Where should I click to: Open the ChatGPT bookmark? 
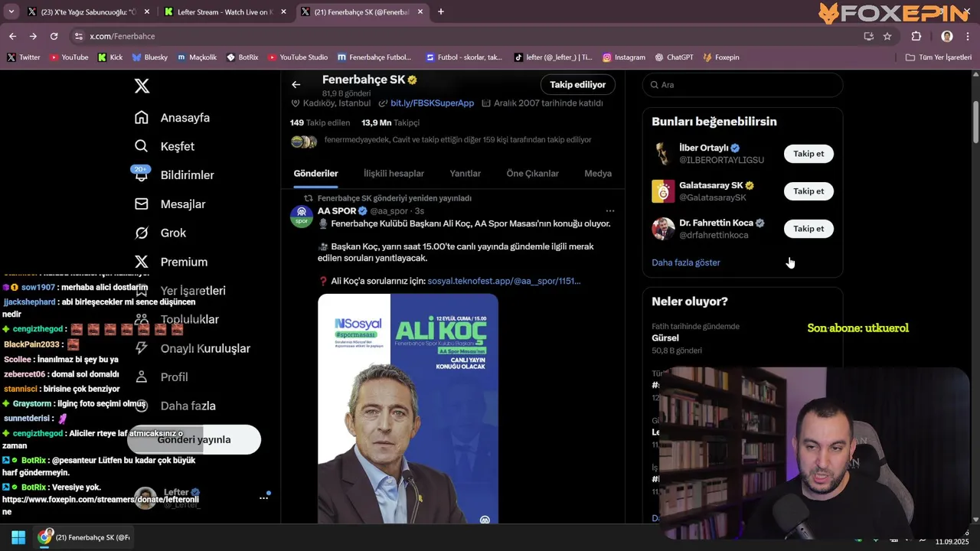[x=675, y=57]
